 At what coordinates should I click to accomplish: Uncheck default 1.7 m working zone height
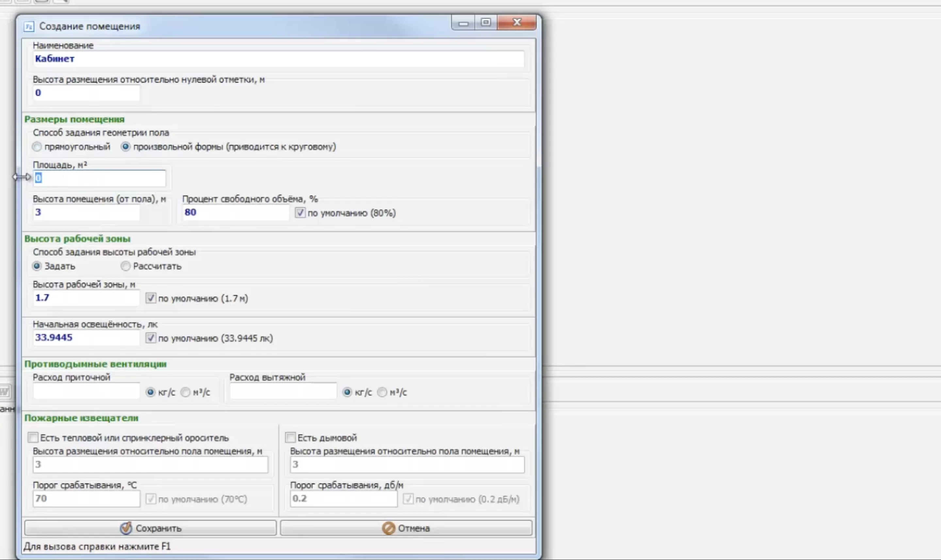(151, 298)
